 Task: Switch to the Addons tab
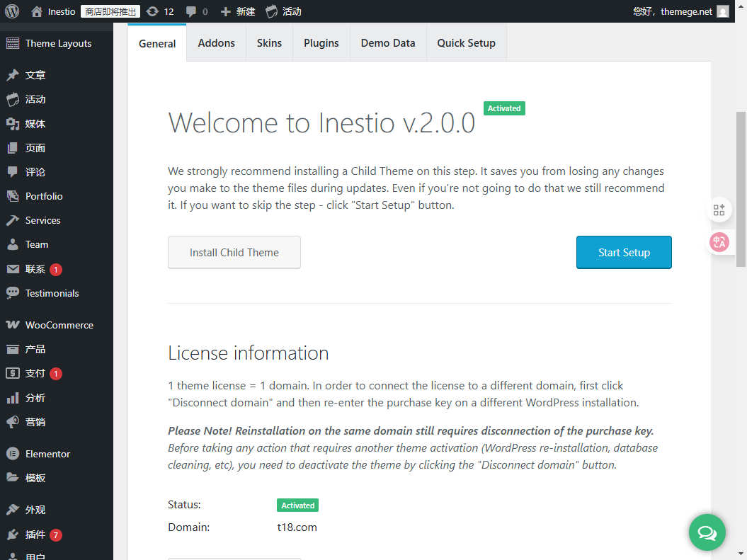(216, 43)
